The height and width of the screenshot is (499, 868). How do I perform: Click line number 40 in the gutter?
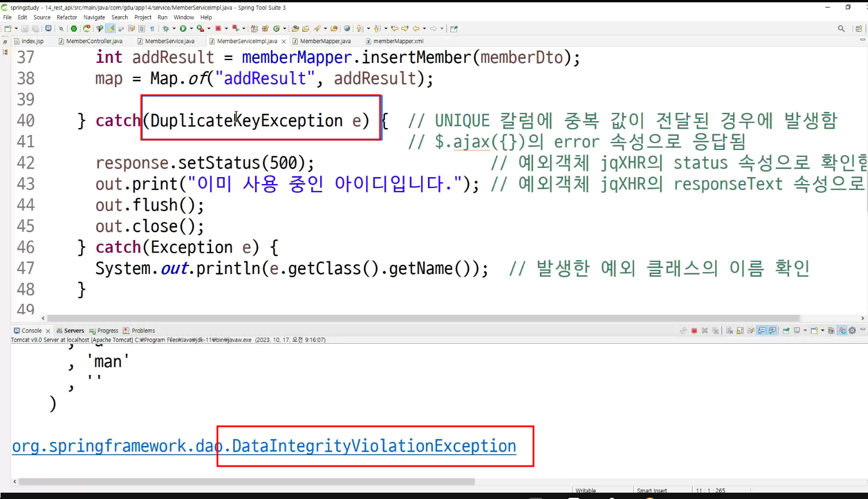coord(25,121)
